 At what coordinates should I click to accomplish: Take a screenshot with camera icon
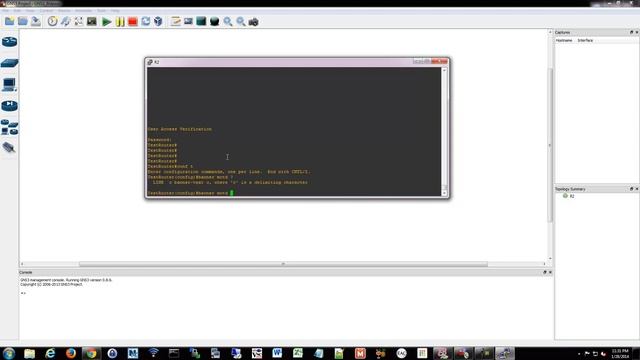[x=253, y=21]
